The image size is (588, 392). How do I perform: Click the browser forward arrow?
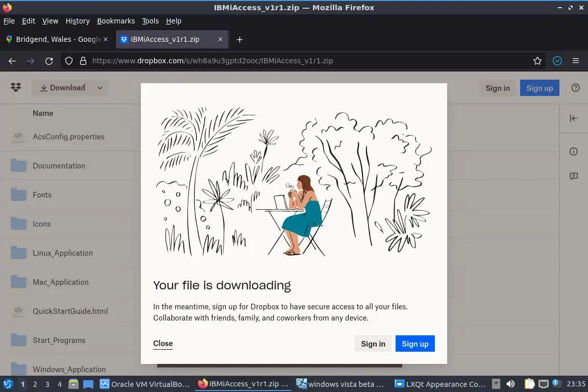click(31, 61)
